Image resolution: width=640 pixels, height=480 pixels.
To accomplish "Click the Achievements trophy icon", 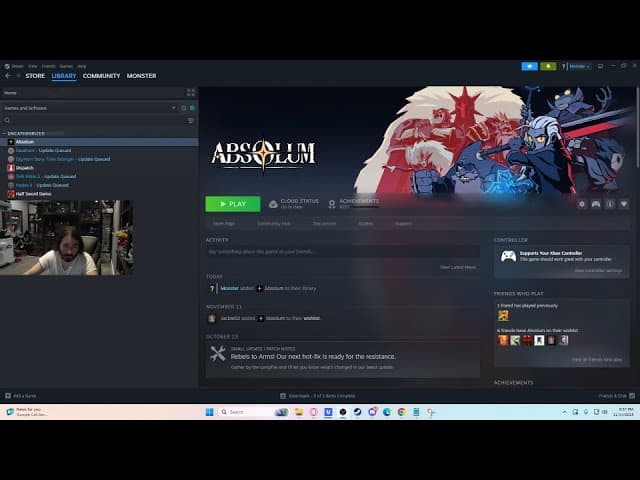I will click(x=331, y=203).
